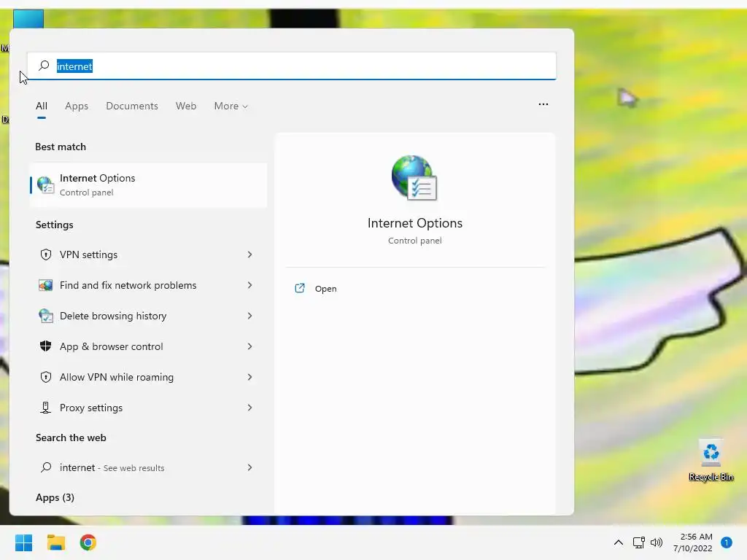Switch to the All search tab

pos(42,106)
